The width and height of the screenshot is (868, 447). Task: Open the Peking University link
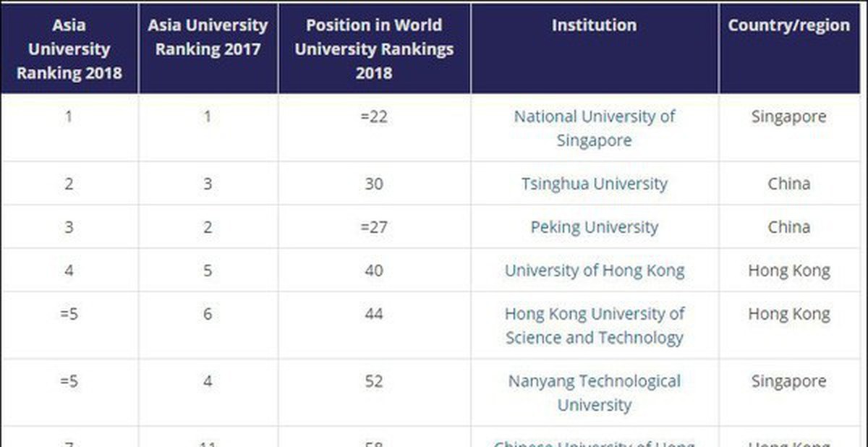[595, 227]
